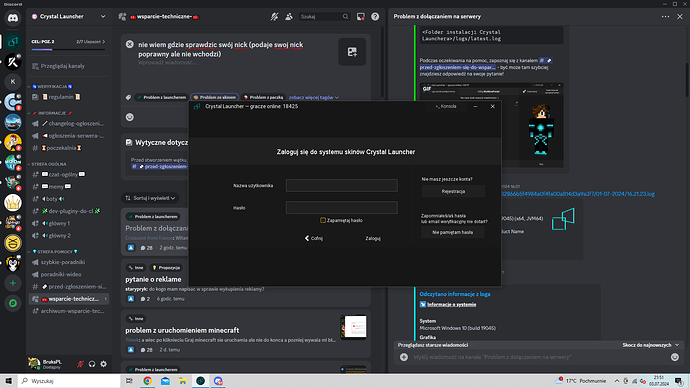Click Nazwa użytkownika input field
The image size is (690, 388).
tap(341, 185)
